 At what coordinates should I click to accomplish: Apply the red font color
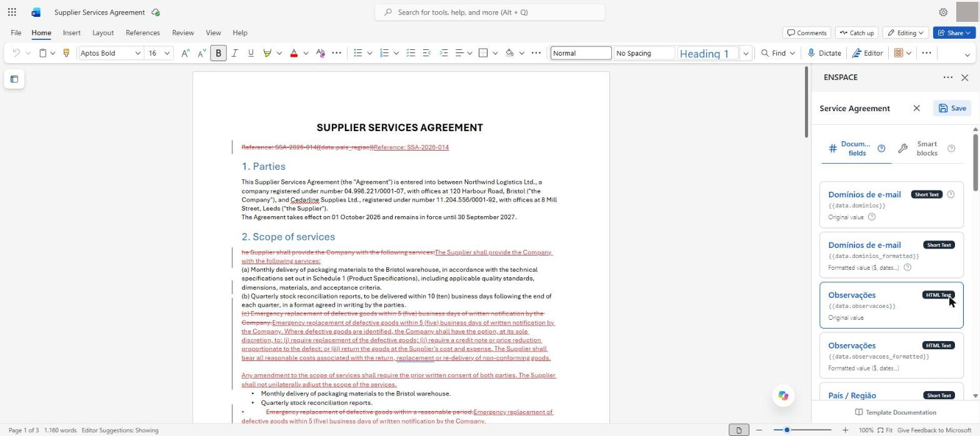[x=294, y=53]
